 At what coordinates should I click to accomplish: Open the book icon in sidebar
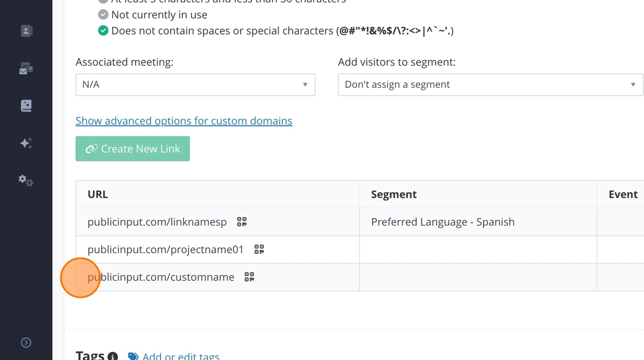click(x=26, y=106)
